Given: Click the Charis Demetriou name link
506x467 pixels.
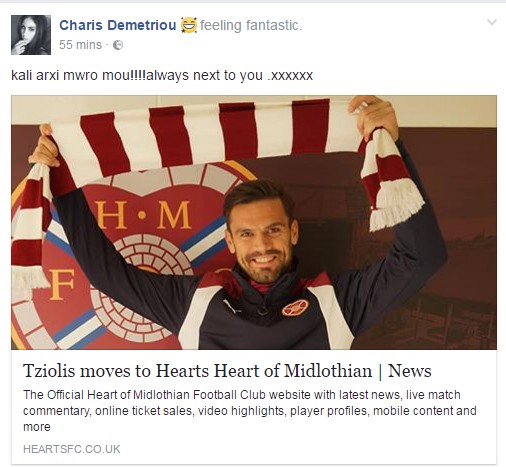Looking at the screenshot, I should click(x=118, y=25).
